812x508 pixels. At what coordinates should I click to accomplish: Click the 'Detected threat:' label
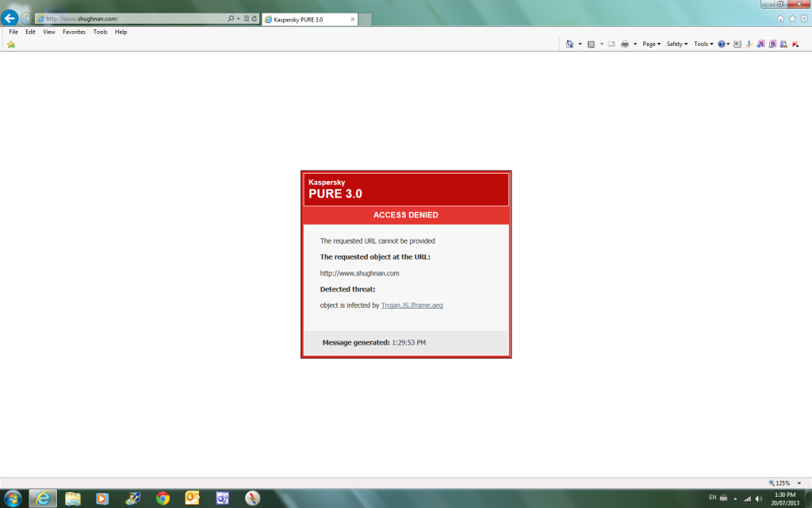pos(347,289)
